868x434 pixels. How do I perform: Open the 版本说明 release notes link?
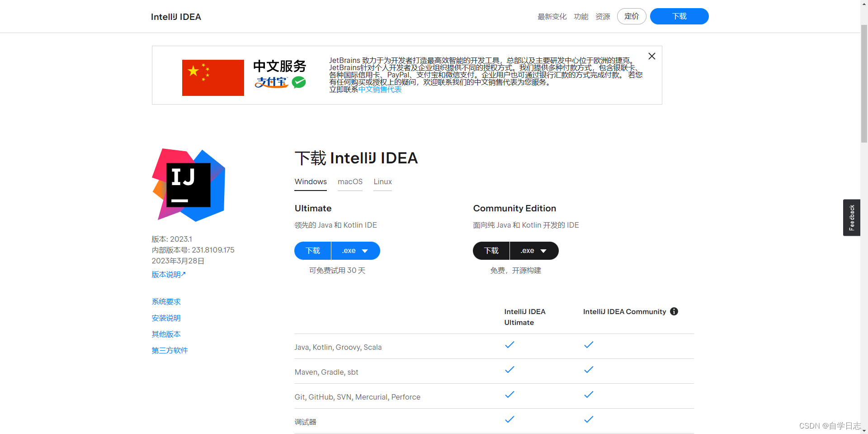[168, 274]
